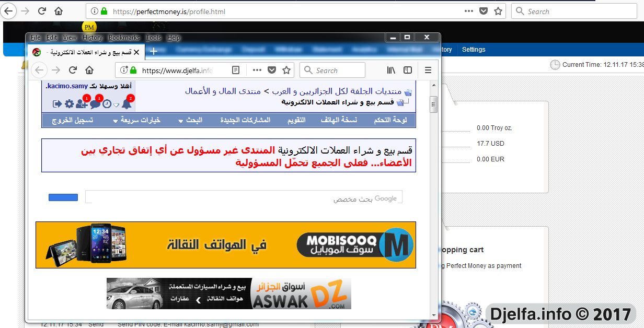
Task: Open the hamburger menu in Djelfa window
Action: [428, 70]
